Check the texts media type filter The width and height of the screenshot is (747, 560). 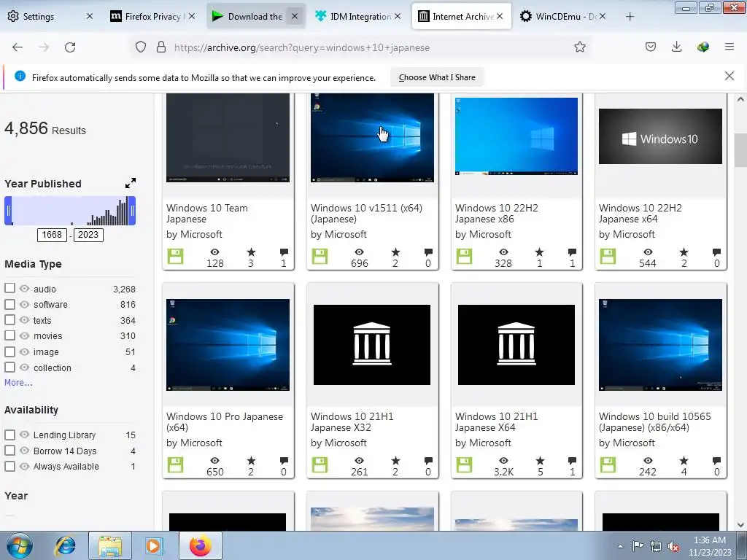9,319
